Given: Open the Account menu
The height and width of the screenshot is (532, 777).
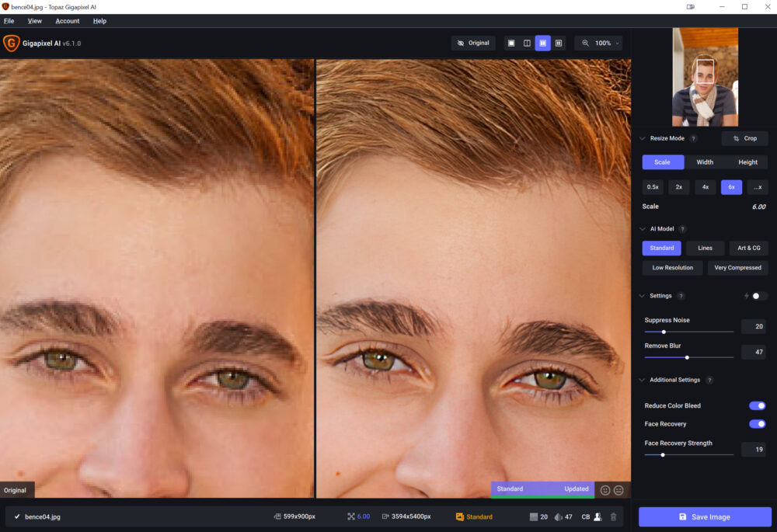Looking at the screenshot, I should pos(68,21).
